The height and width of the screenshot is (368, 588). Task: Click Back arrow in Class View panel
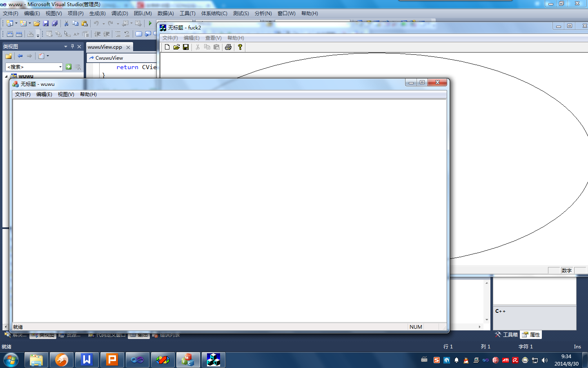(20, 56)
